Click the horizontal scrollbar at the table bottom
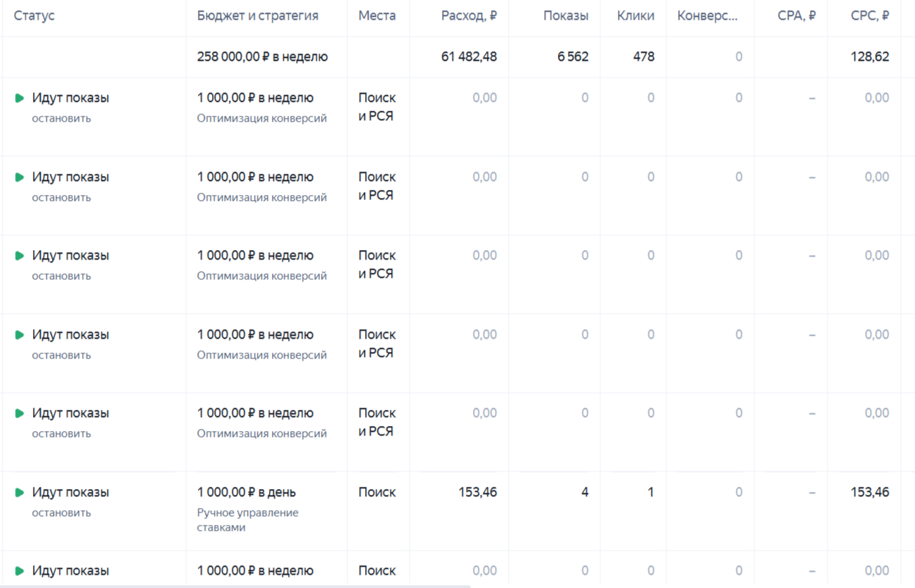The height and width of the screenshot is (588, 915). click(235, 586)
